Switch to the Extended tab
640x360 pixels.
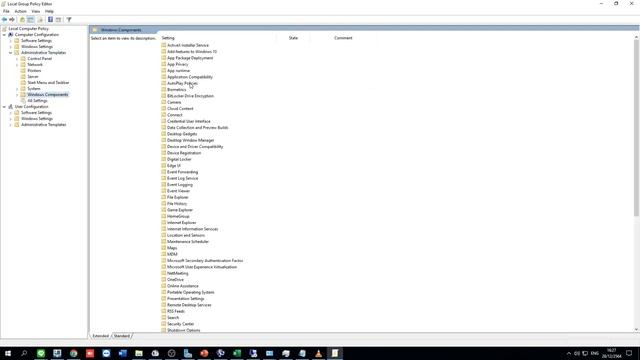100,336
